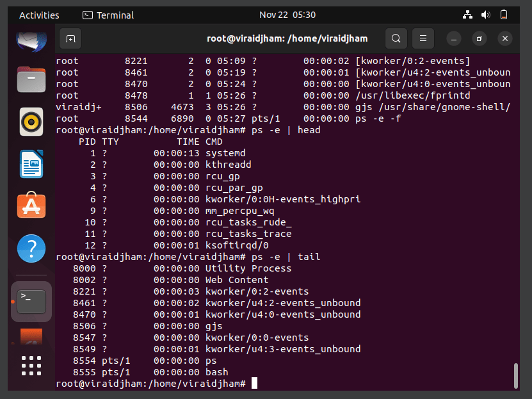The height and width of the screenshot is (399, 532).
Task: Click the 'gjs' entry for PID 8506 in tail output
Action: [214, 327]
